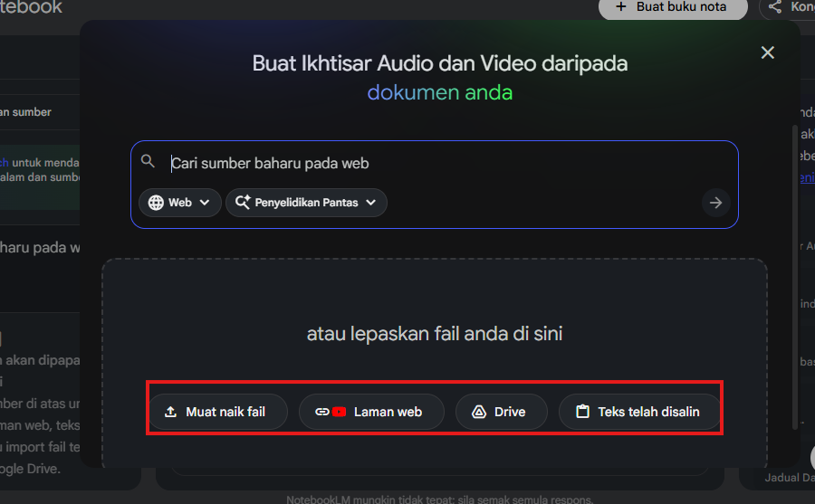The height and width of the screenshot is (504, 815).
Task: Click the share icon in top bar
Action: (775, 7)
